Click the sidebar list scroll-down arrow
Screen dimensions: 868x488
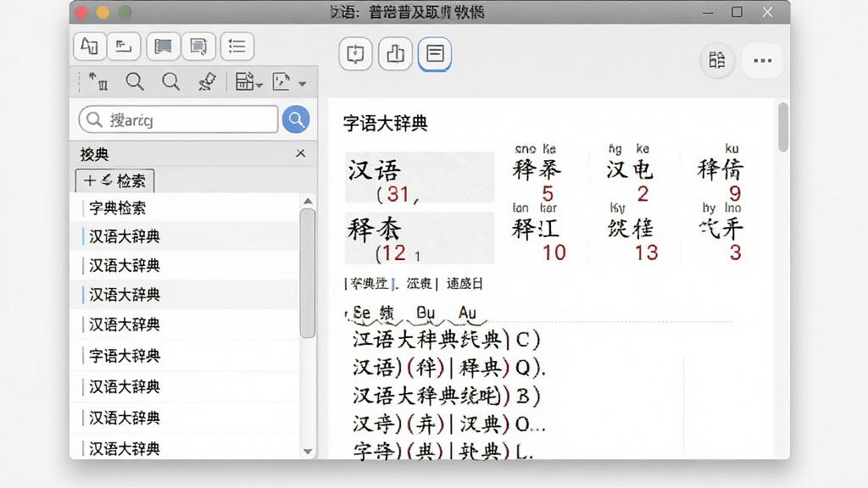click(x=308, y=452)
